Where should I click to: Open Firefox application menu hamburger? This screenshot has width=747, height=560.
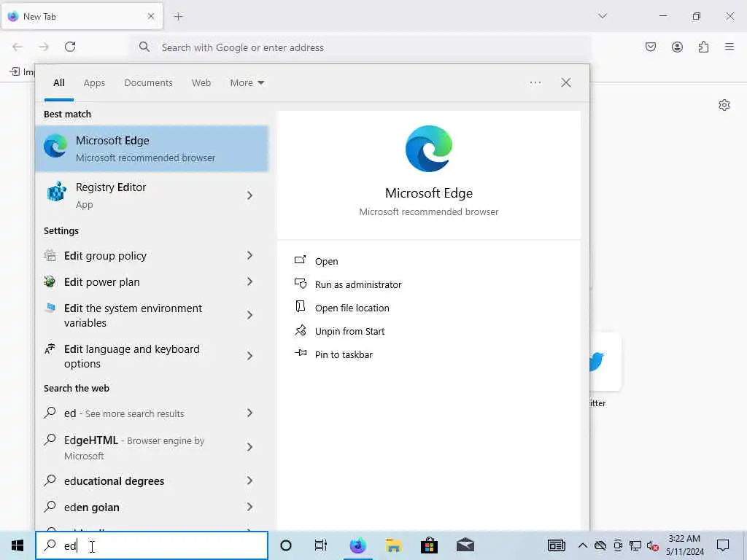click(729, 47)
